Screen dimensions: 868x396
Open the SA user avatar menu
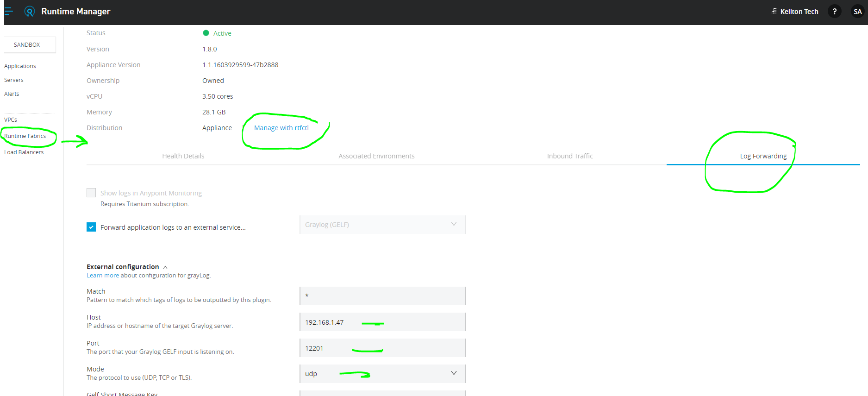point(857,12)
